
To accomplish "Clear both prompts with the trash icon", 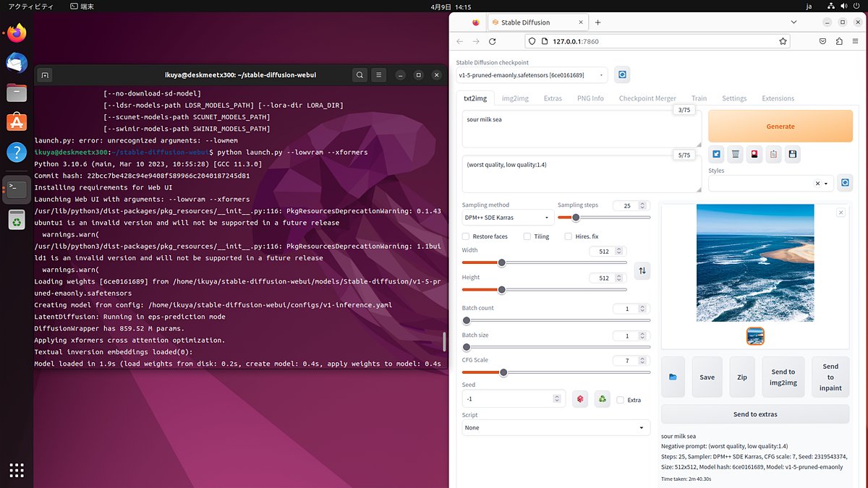I will pos(735,154).
